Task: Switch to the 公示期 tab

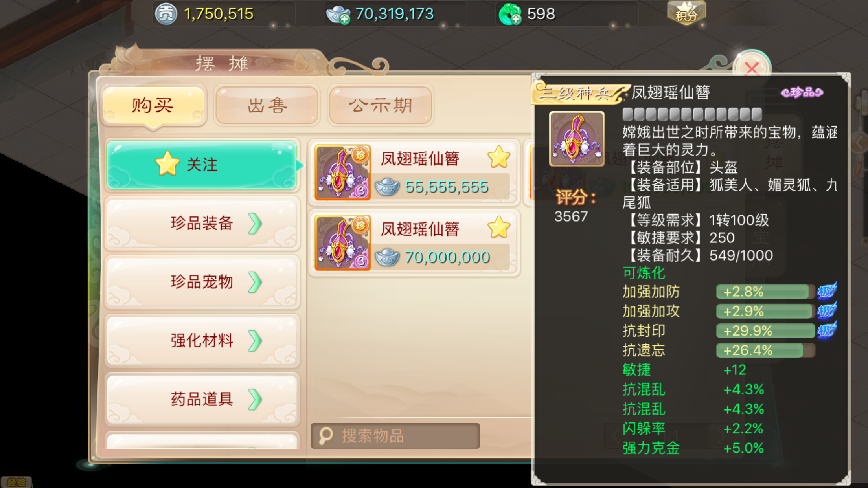Action: pyautogui.click(x=380, y=105)
